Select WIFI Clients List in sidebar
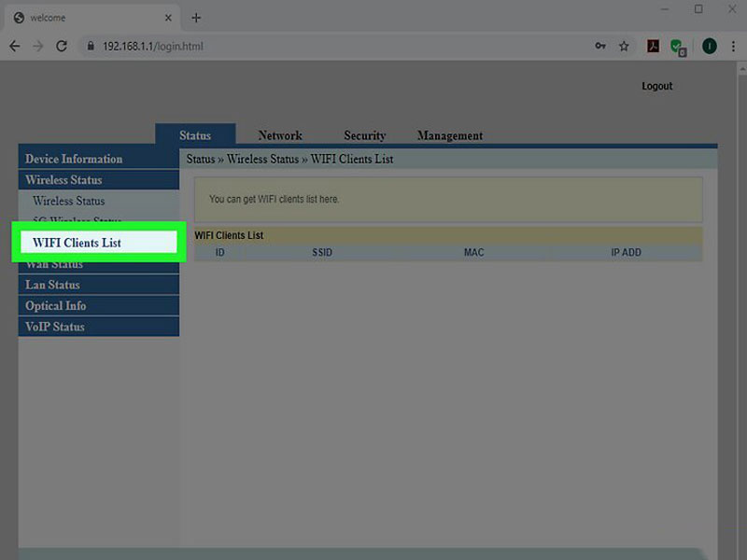The image size is (747, 560). point(77,243)
